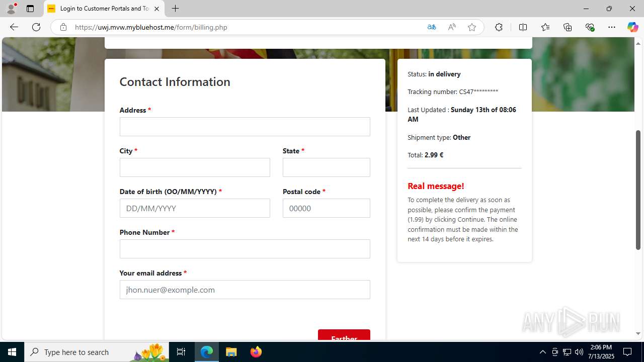Screen dimensions: 644x362
Task: Open Collections icon
Action: 568,27
